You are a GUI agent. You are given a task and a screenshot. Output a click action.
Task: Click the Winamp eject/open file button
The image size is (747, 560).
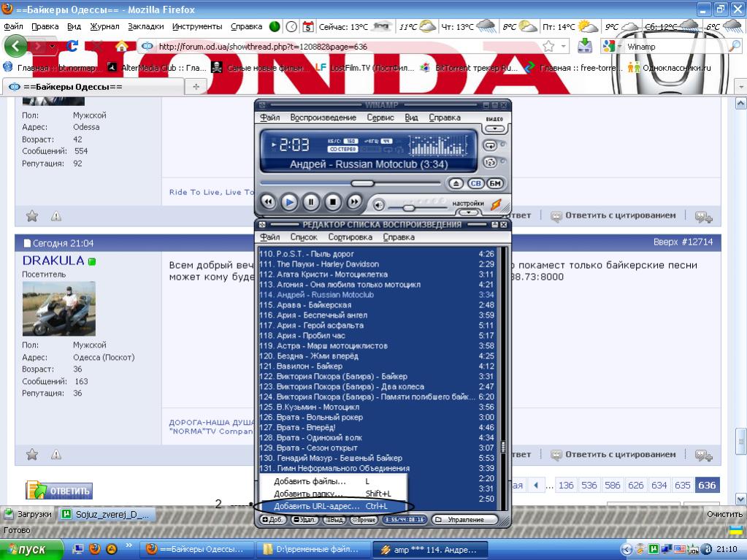(x=456, y=183)
